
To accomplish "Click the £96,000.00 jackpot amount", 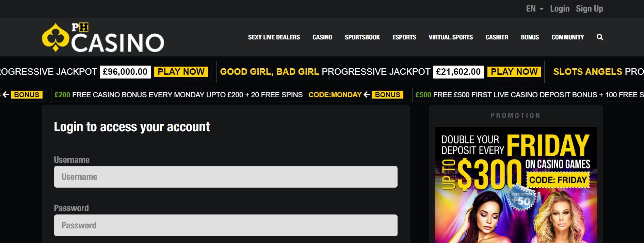I will point(125,72).
